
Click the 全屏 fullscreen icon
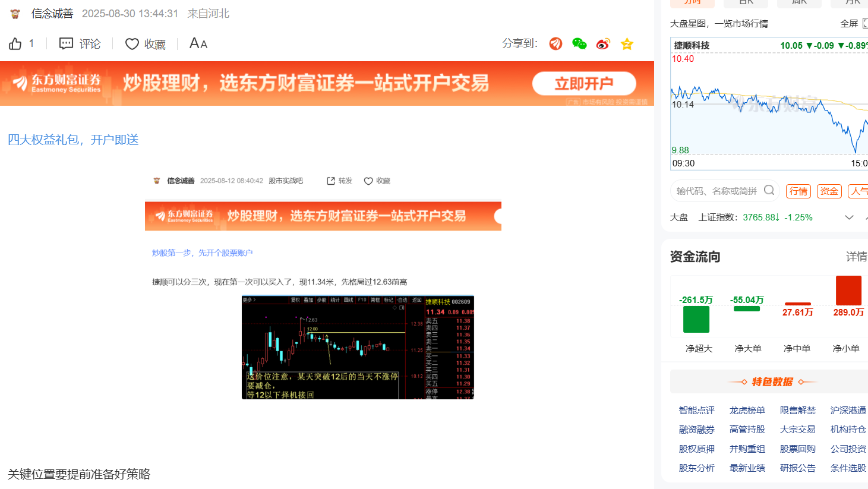(865, 23)
